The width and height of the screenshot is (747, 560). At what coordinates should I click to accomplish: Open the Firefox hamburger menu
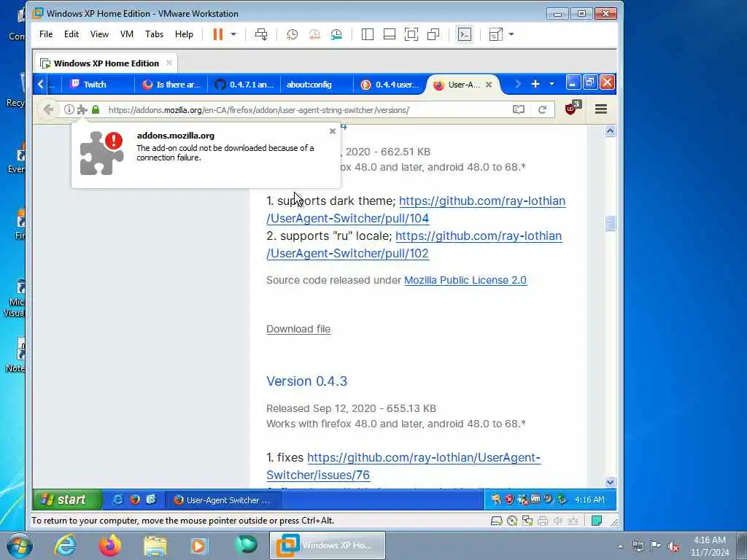[x=601, y=109]
